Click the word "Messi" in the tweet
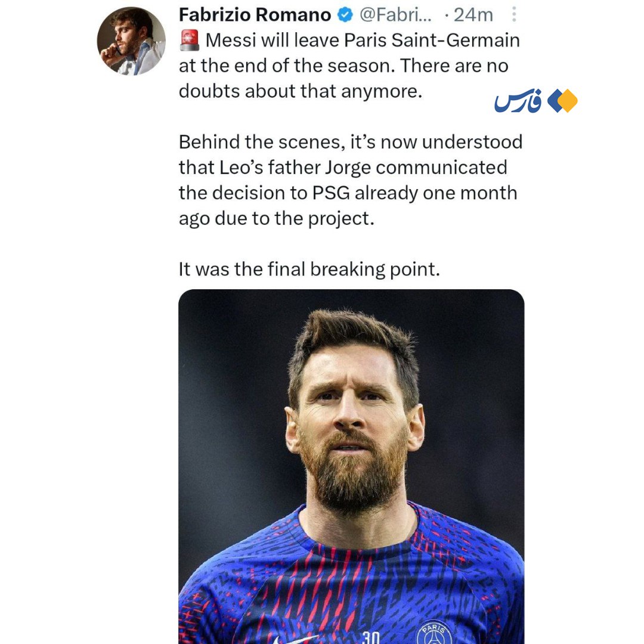This screenshot has width=644, height=644. point(229,41)
